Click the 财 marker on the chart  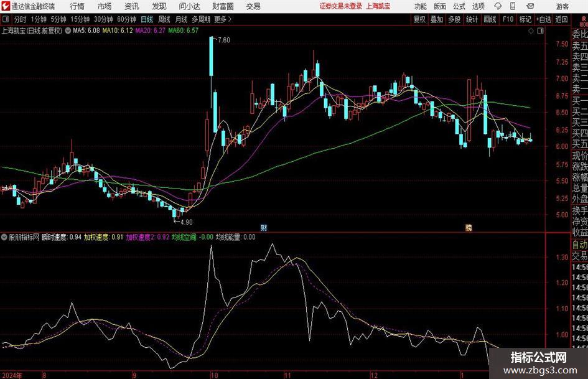pyautogui.click(x=264, y=228)
